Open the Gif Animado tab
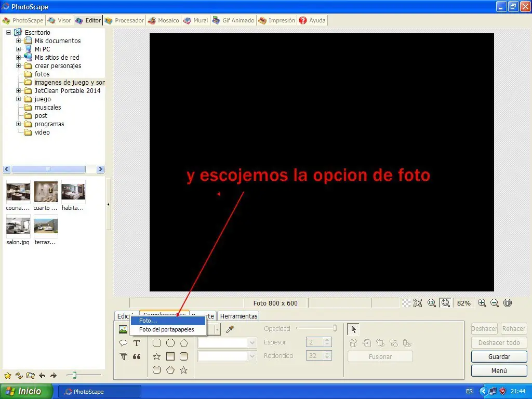The width and height of the screenshot is (532, 399). (233, 20)
